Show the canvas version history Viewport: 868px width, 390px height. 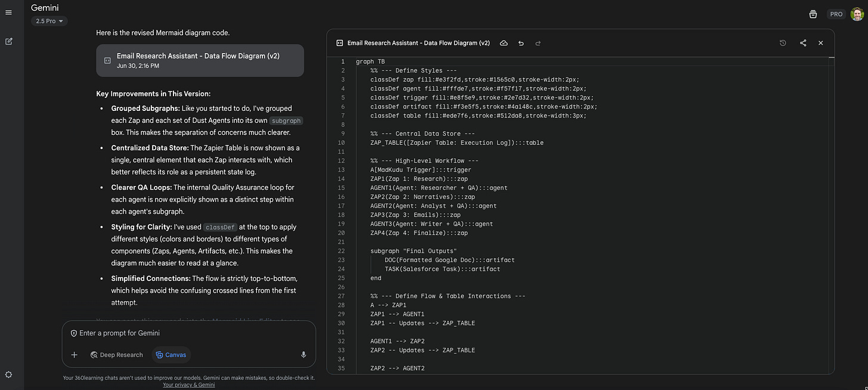coord(783,43)
